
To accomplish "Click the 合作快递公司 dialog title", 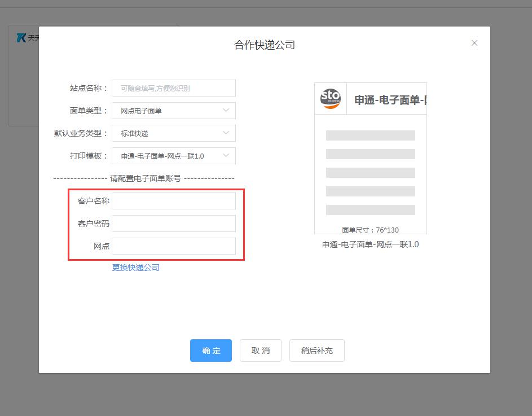I will coord(265,45).
